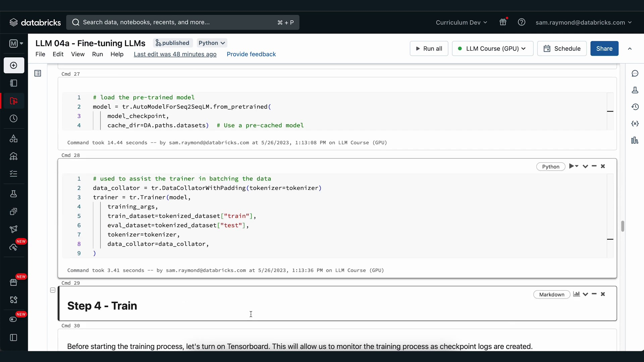The image size is (644, 362).
Task: Open the Edit menu
Action: [58, 54]
